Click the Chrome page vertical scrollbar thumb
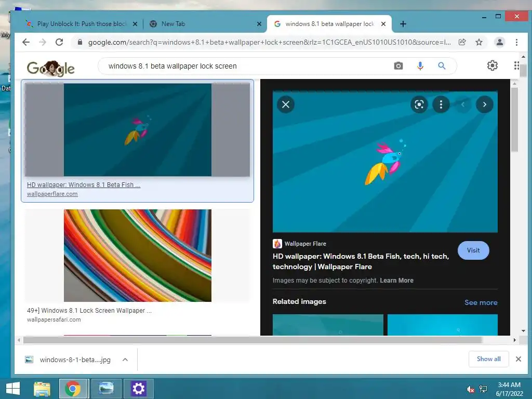 coord(523,70)
